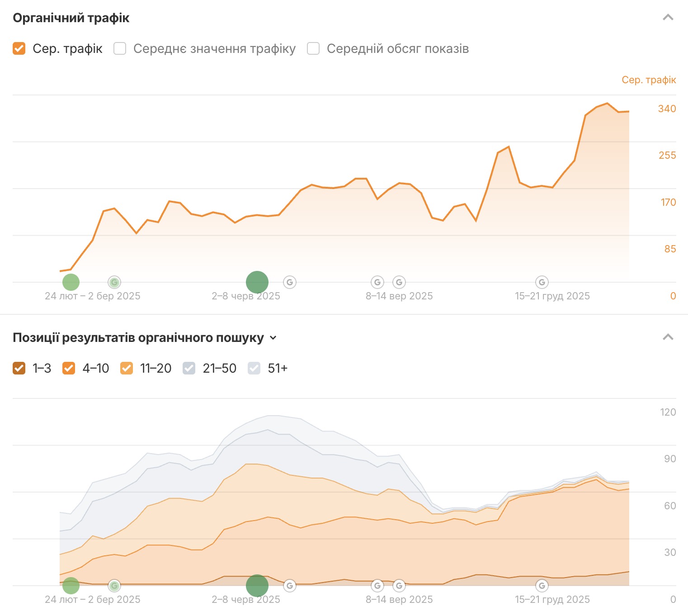This screenshot has height=616, width=688.
Task: Open the Позиції результатів органічного пошуку dropdown
Action: tap(273, 338)
